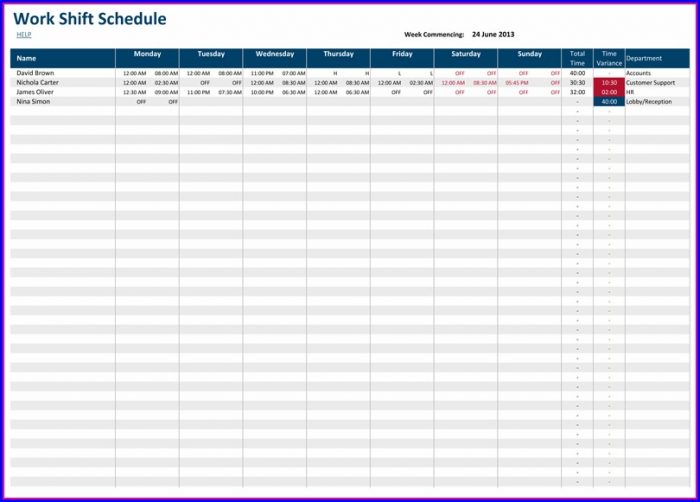
Task: Select the Week Commencing label
Action: click(434, 34)
